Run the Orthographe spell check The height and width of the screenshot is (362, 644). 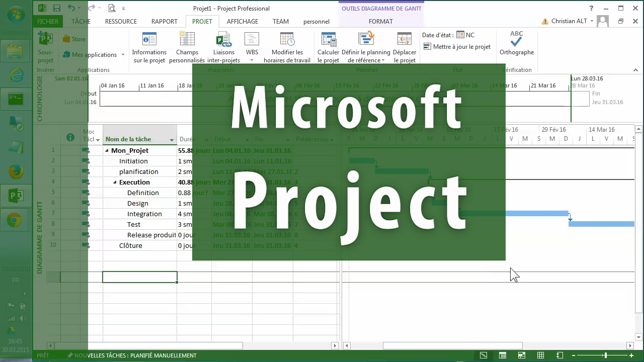pyautogui.click(x=517, y=43)
